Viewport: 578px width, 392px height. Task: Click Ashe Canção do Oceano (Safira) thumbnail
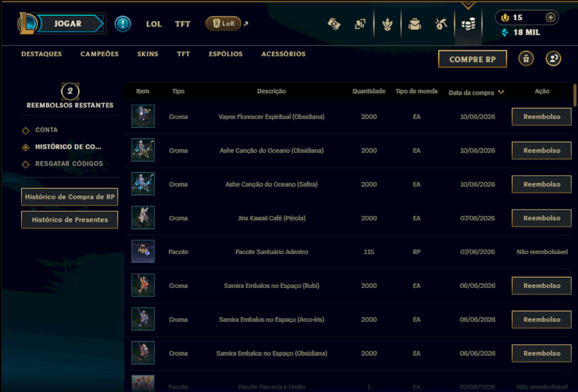[x=143, y=184]
